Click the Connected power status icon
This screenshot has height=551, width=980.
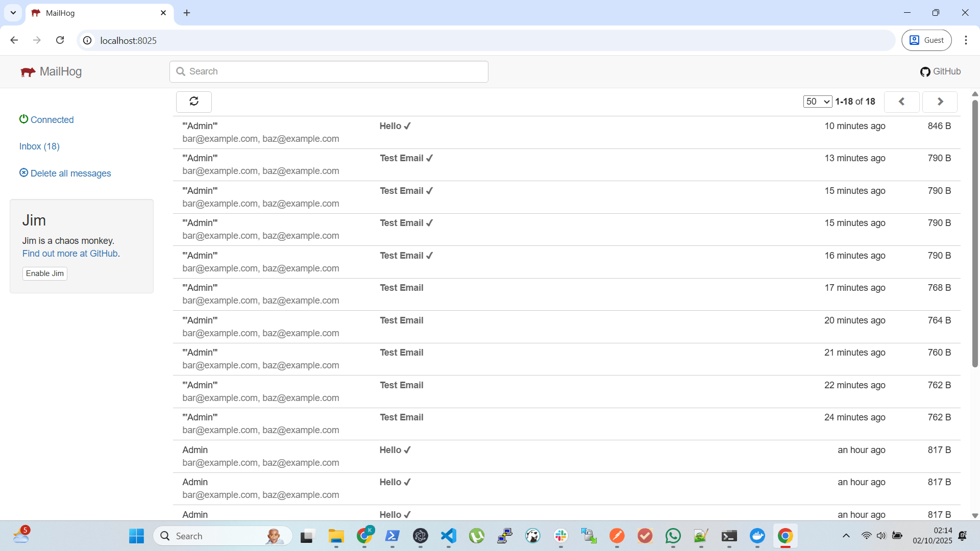(x=23, y=119)
